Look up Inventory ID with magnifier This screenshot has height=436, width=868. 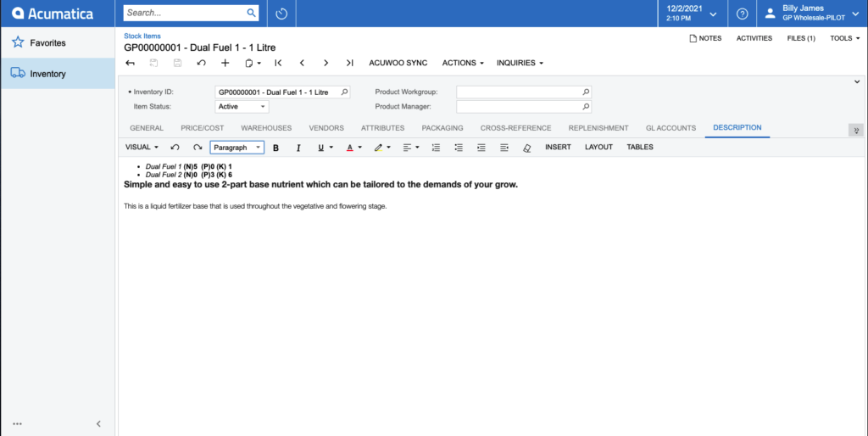[344, 92]
